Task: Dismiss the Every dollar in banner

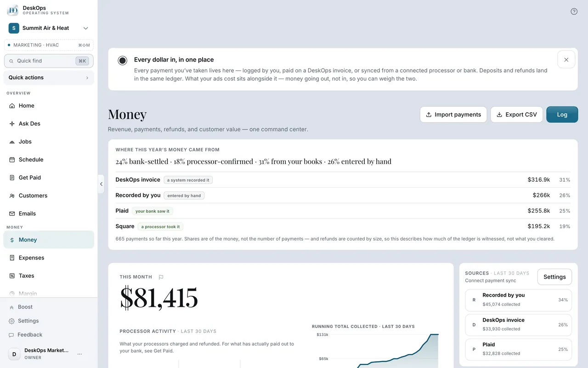Action: pos(566,60)
